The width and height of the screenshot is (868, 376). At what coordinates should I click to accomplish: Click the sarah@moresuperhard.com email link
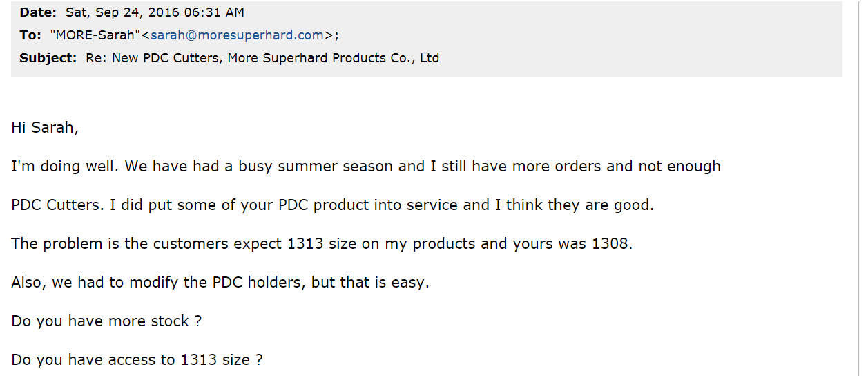pos(237,35)
